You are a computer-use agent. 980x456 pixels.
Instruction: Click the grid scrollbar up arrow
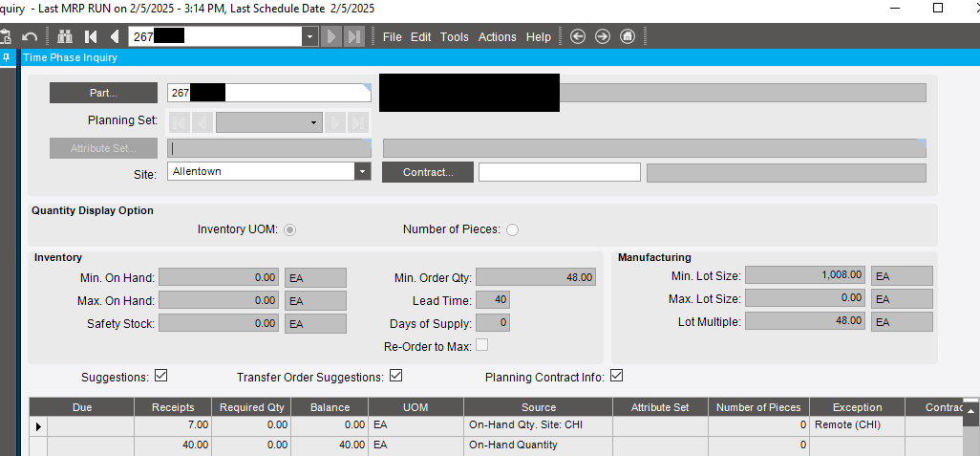[970, 411]
